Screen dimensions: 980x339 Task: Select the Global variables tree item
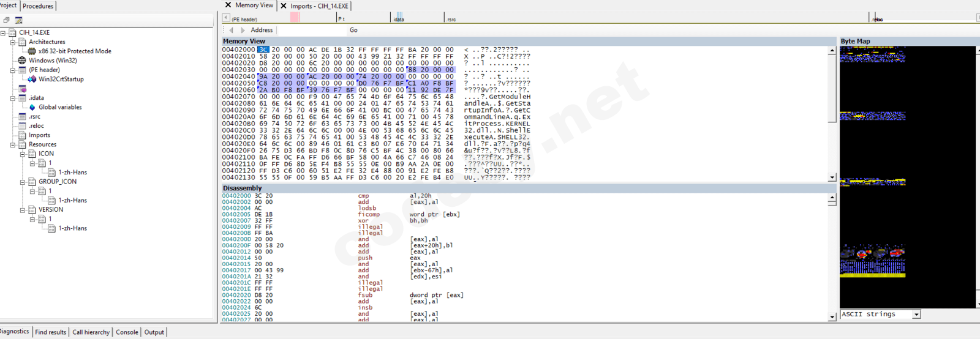tap(60, 107)
